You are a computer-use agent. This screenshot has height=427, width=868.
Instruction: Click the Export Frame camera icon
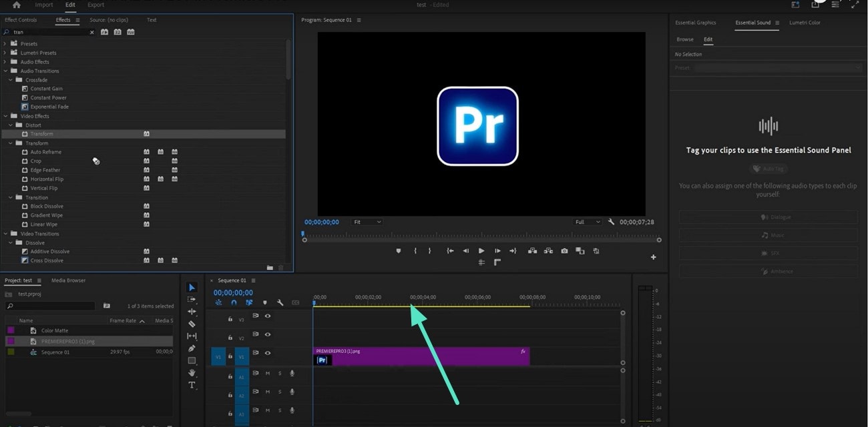click(x=564, y=251)
